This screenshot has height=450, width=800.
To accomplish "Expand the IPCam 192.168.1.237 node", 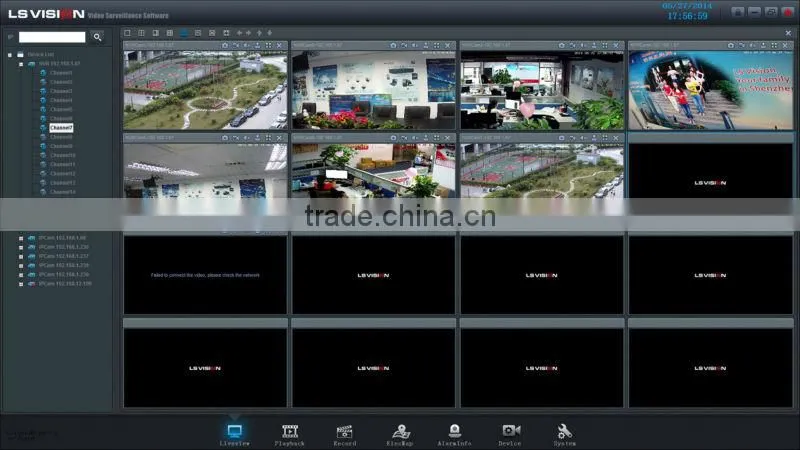I will point(21,257).
